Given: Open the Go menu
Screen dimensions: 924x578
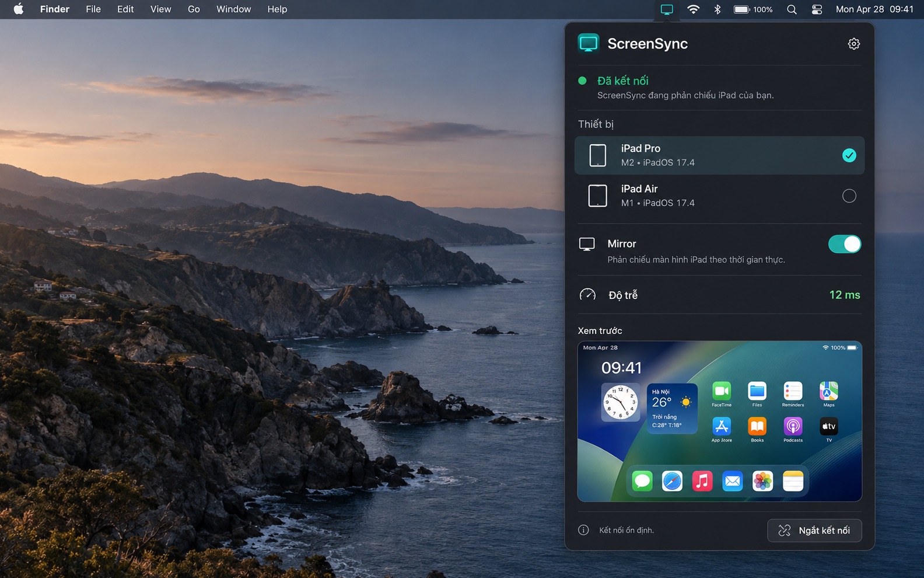Looking at the screenshot, I should coord(194,9).
